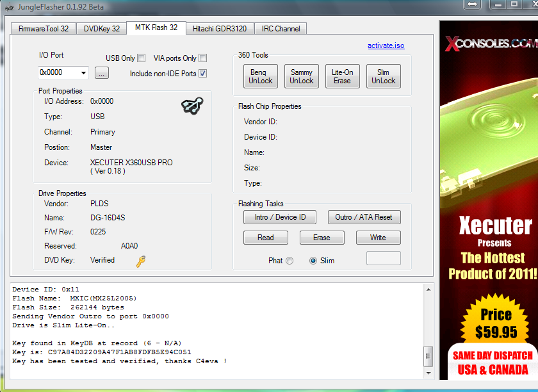Image resolution: width=538 pixels, height=392 pixels.
Task: Click the ellipsis button beside I/O Port
Action: click(102, 73)
